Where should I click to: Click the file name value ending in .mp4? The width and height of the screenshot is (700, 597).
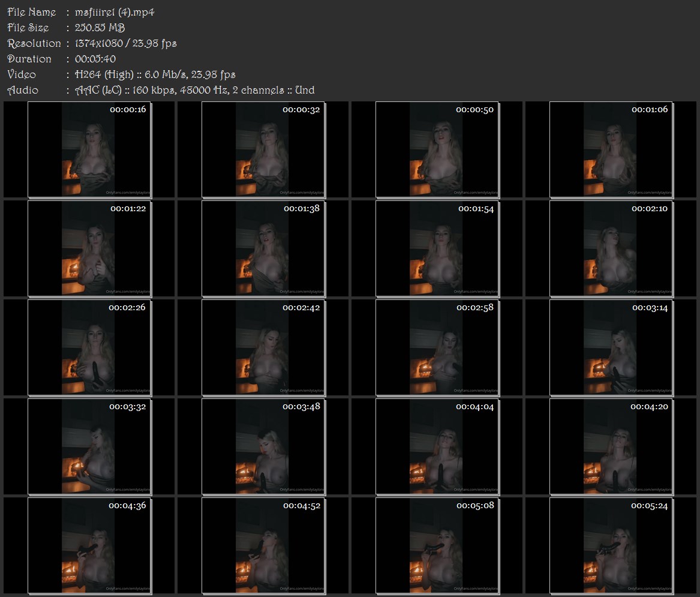point(115,13)
